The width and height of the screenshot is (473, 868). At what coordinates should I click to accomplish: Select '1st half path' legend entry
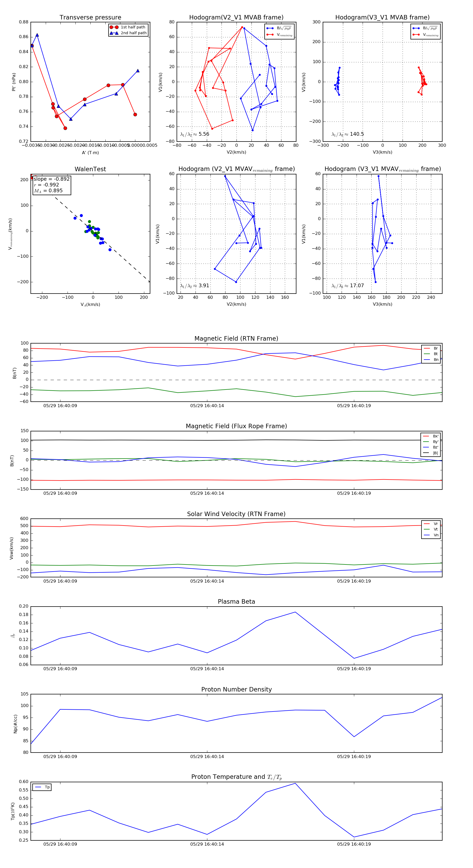(x=128, y=27)
